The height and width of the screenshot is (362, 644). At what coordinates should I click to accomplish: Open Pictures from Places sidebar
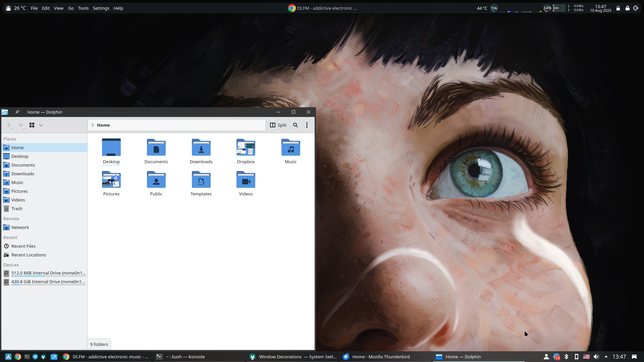coord(44,191)
